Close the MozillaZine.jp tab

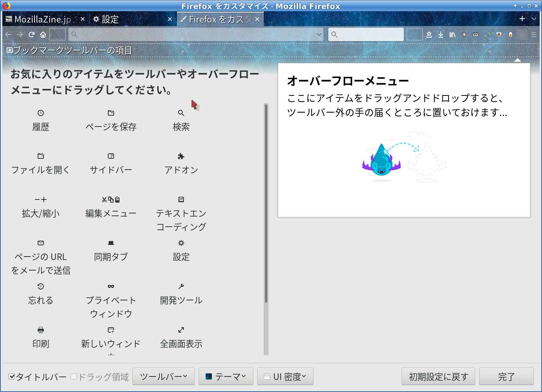(x=82, y=19)
